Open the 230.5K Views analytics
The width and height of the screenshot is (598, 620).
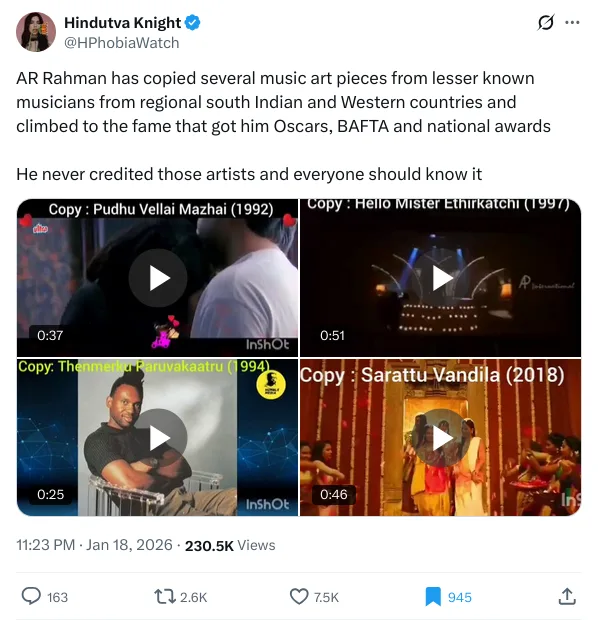(x=230, y=545)
